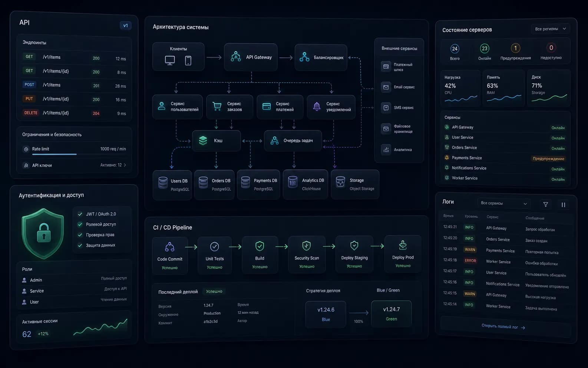Pause the log stream
This screenshot has height=368, width=588.
563,205
